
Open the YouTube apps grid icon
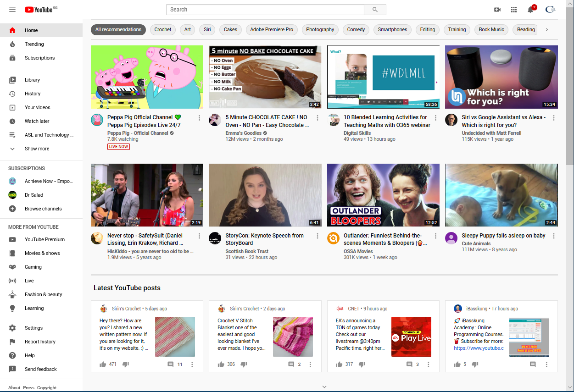tap(514, 10)
